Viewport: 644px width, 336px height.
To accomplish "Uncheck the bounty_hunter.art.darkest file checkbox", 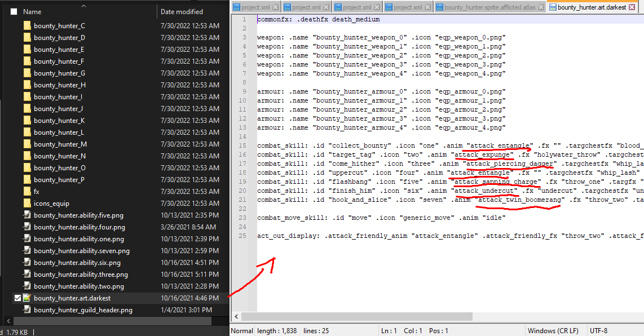I will (17, 298).
